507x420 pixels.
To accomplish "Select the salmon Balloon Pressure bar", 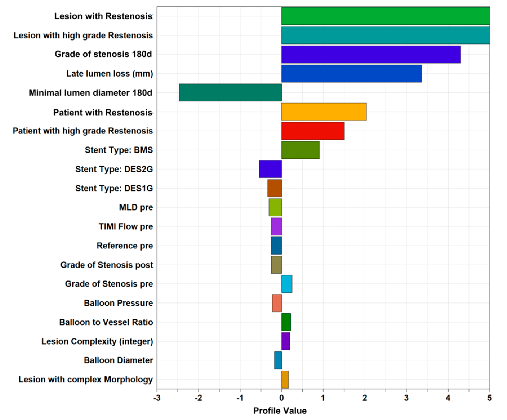I will point(277,303).
